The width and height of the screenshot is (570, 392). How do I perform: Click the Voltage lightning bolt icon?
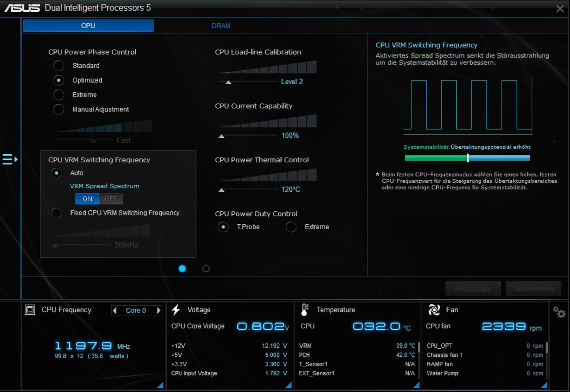pos(176,310)
